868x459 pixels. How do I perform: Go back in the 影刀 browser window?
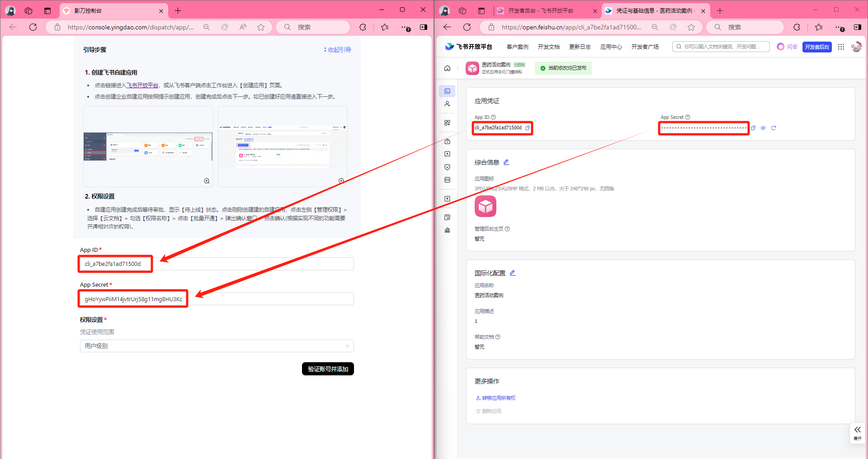coord(13,27)
